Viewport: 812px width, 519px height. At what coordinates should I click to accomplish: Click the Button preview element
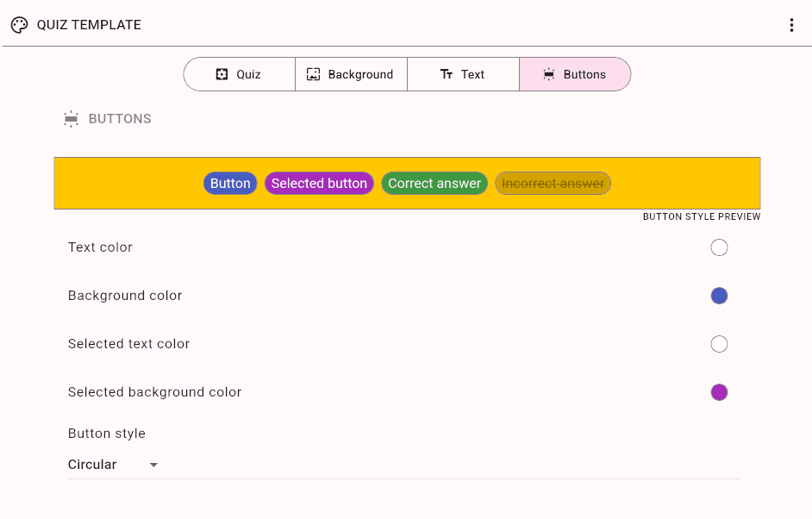coord(230,183)
